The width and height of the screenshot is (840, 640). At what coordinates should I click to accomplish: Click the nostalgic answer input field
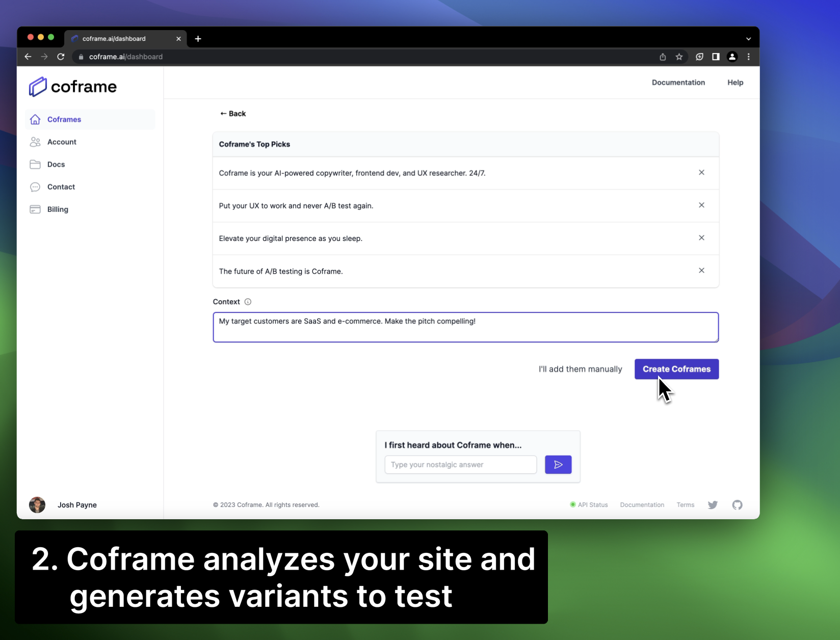(461, 465)
